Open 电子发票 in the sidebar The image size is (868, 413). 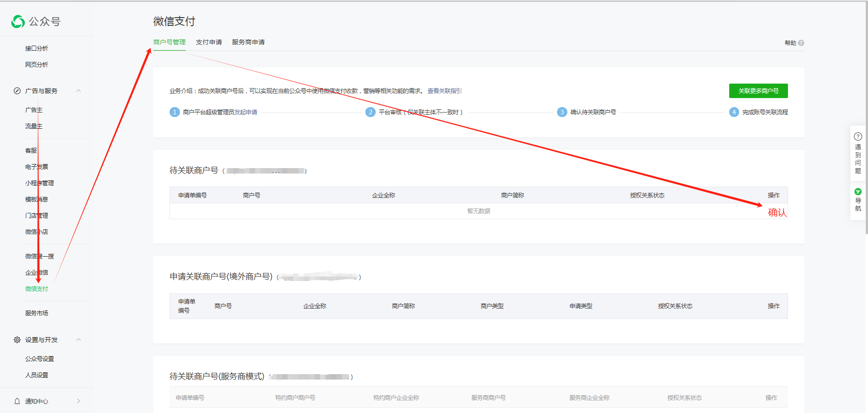[37, 167]
